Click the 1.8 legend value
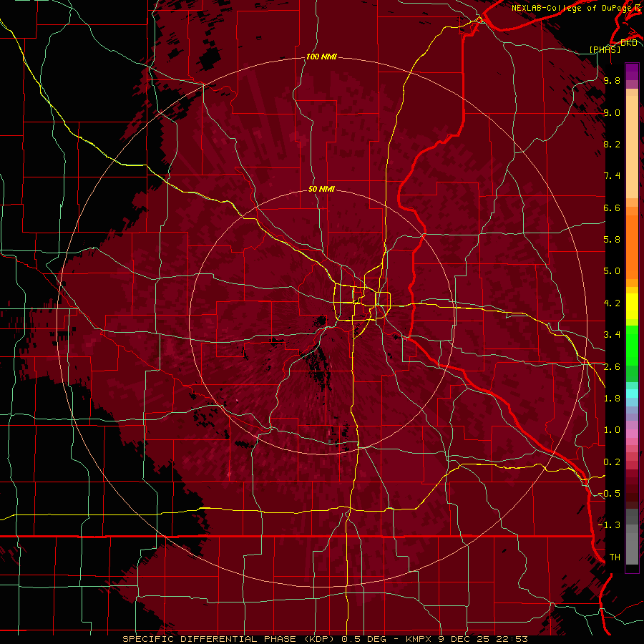Image resolution: width=644 pixels, height=644 pixels. point(612,399)
